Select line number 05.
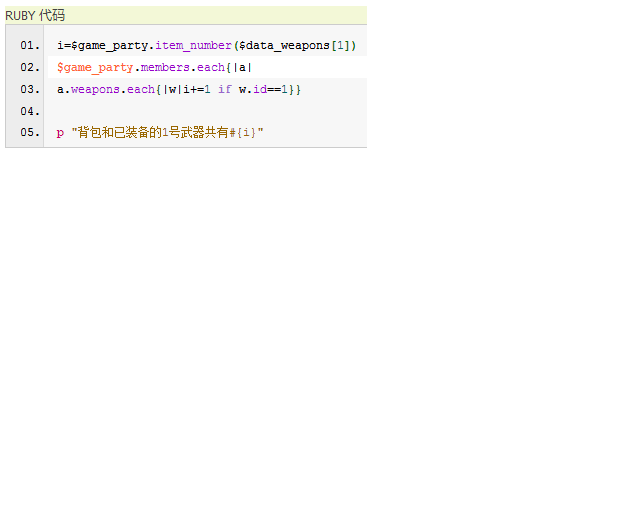This screenshot has width=635, height=512. [30, 132]
